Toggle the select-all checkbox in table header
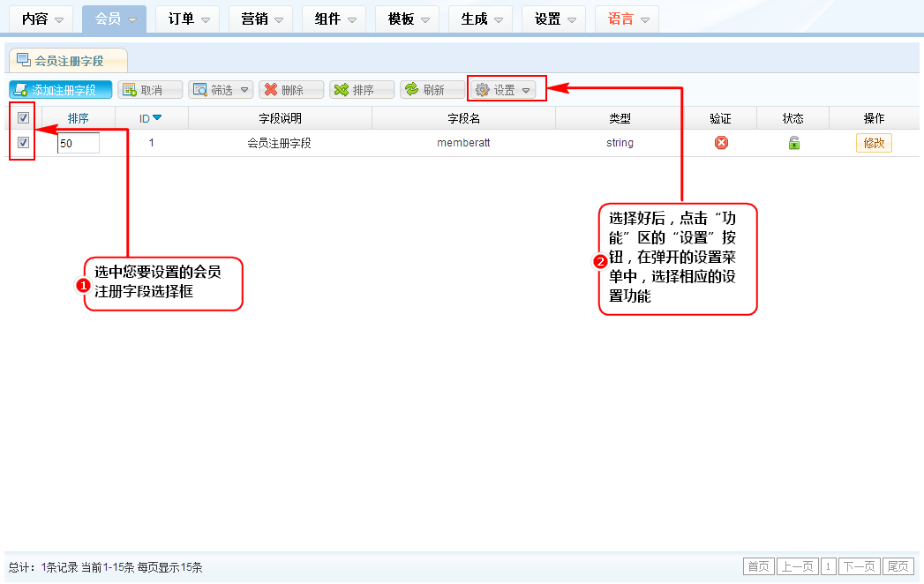Image resolution: width=924 pixels, height=584 pixels. coord(24,118)
